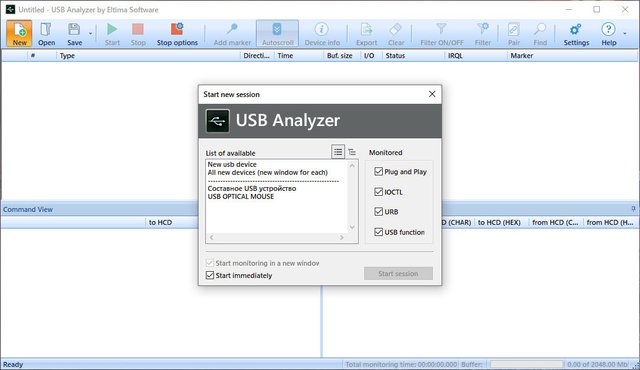Toggle 'Start monitoring in a new window'
The image size is (640, 370).
coord(210,263)
